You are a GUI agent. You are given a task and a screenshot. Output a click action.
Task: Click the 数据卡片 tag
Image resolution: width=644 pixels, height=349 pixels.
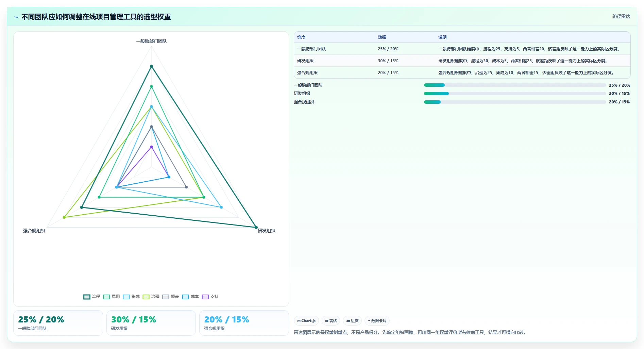[377, 321]
